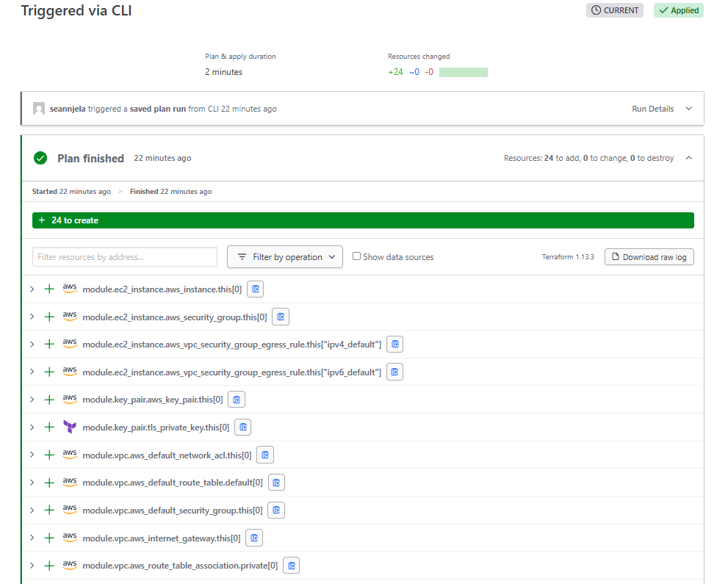Expand the aws_default_route_table.default[0] row
Viewport: 728px width, 584px height.
click(32, 483)
